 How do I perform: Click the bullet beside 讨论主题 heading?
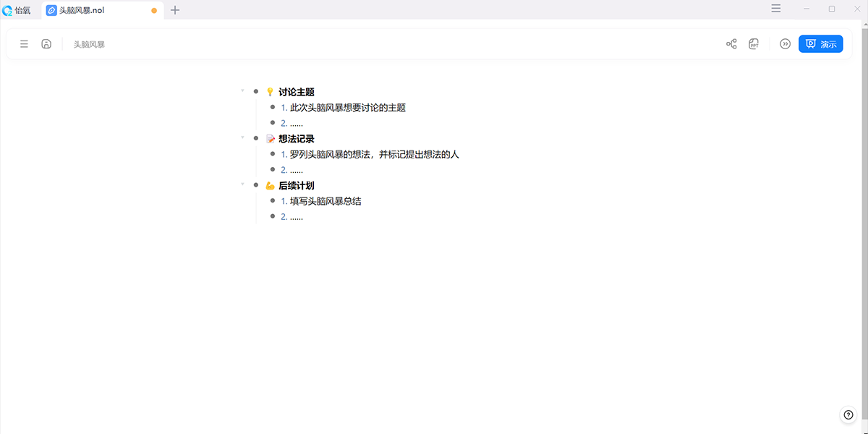256,92
